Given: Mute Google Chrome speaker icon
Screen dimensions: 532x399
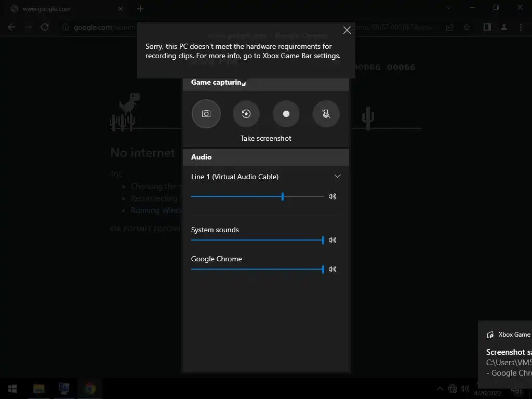Looking at the screenshot, I should [332, 269].
